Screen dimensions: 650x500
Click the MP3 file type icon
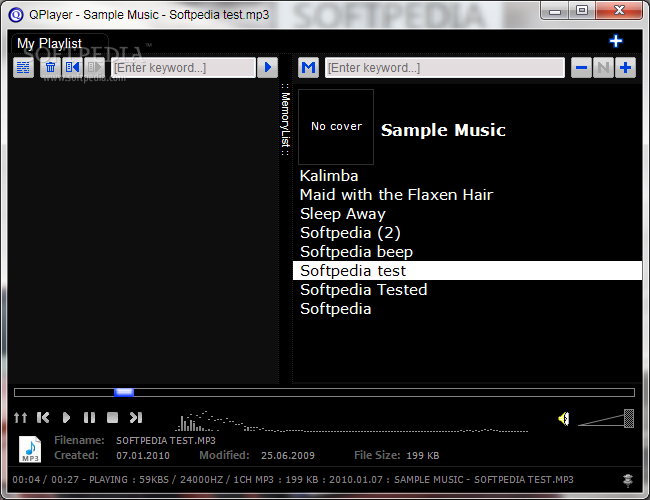pos(30,449)
